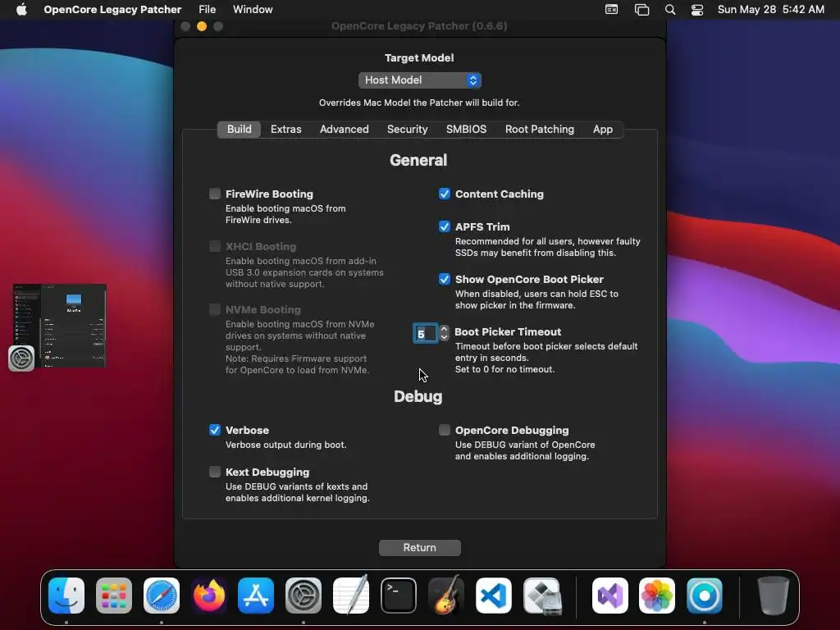Image resolution: width=840 pixels, height=630 pixels.
Task: Select the Build tab
Action: click(x=239, y=129)
